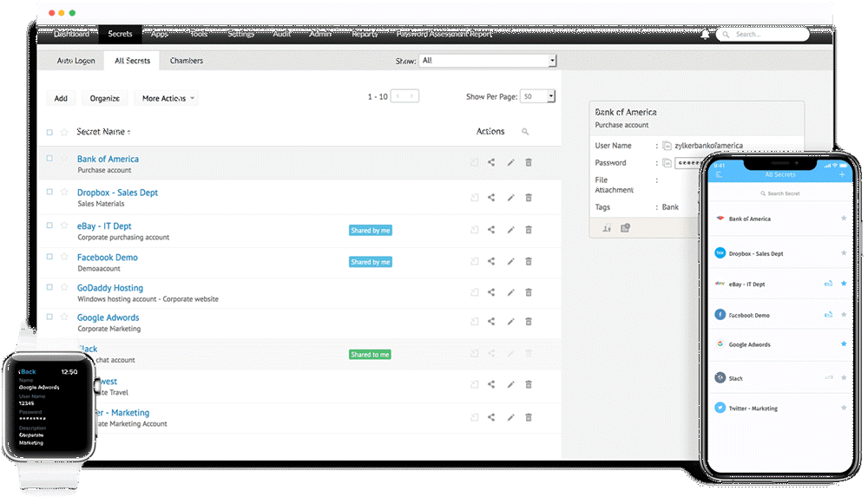Check the GoDaddy Hosting checkbox
Image resolution: width=868 pixels, height=497 pixels.
point(49,287)
